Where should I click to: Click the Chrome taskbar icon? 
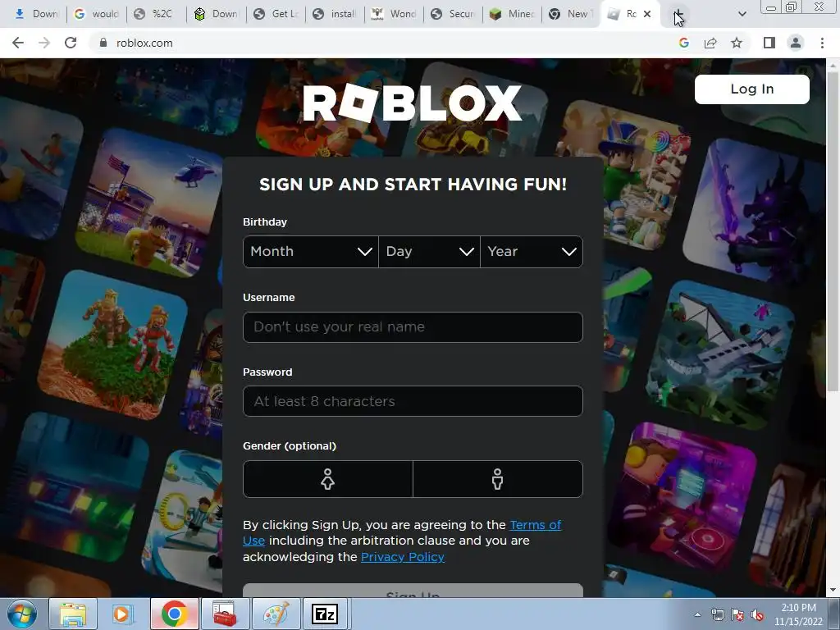(174, 614)
